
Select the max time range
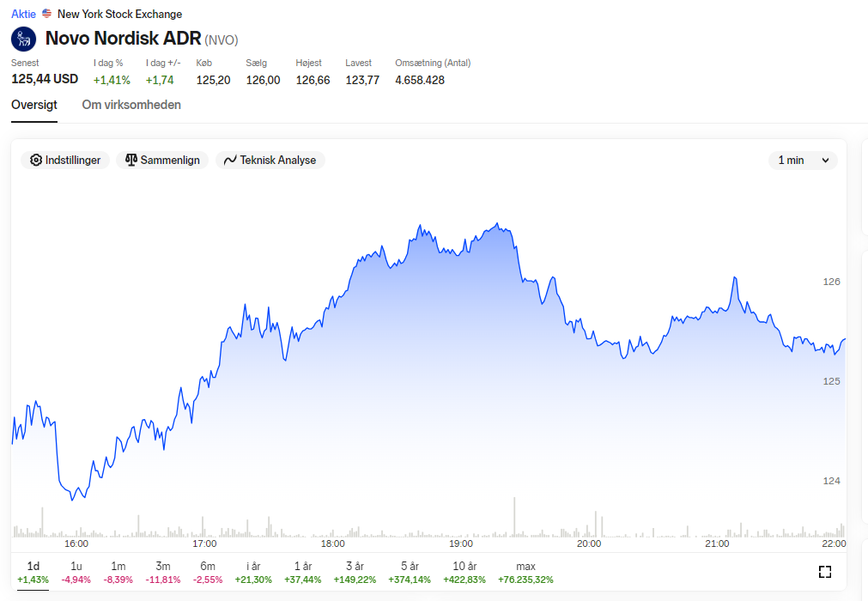(525, 572)
